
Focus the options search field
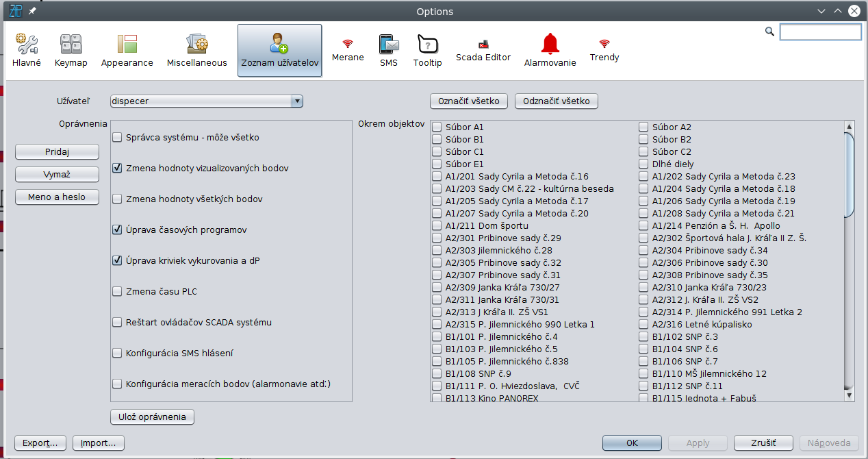820,32
